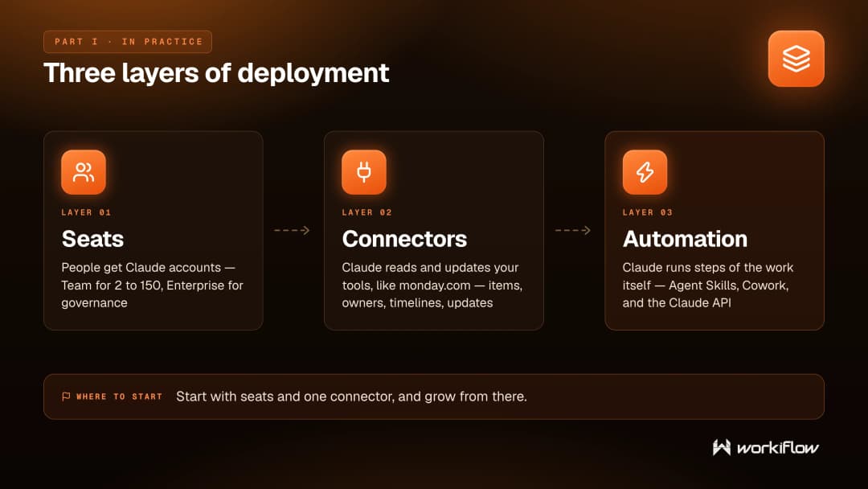The height and width of the screenshot is (489, 868).
Task: Click the 'Seats' card title
Action: point(92,239)
